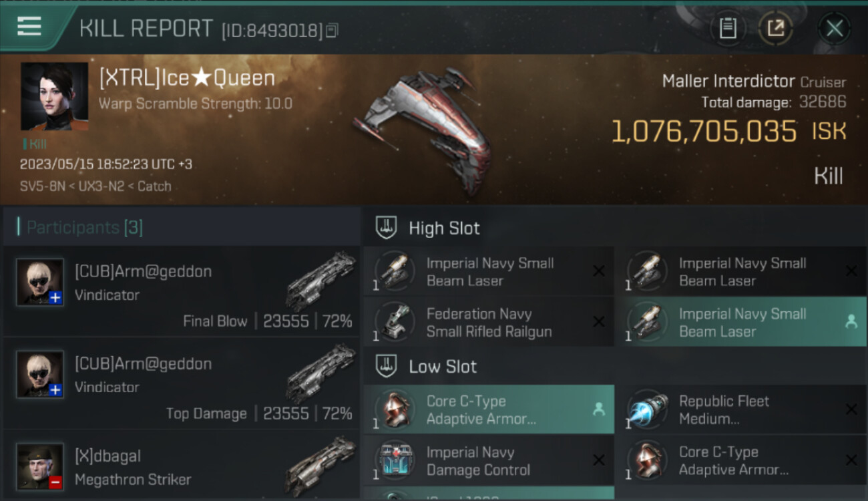Viewport: 868px width, 501px height.
Task: Select the highlighted Core C-Type Adaptive Armor module
Action: tap(489, 409)
